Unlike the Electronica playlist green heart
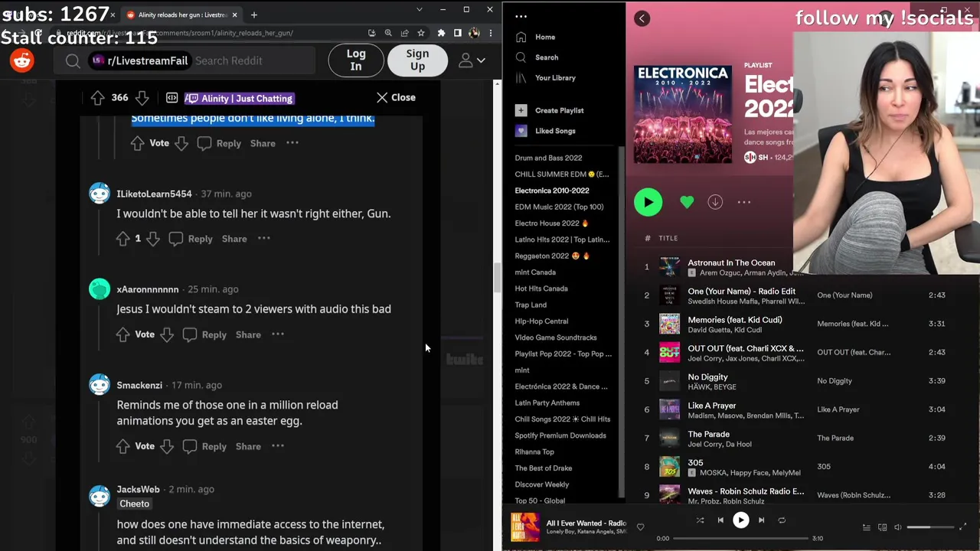This screenshot has width=980, height=551. (x=687, y=202)
